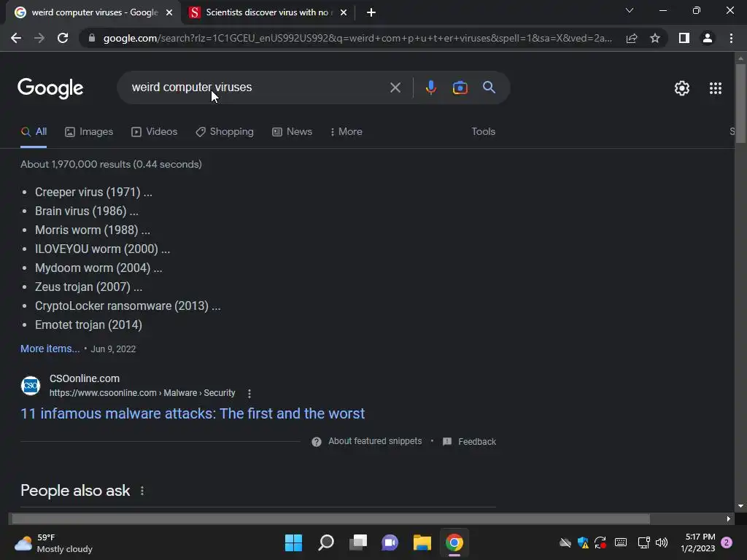Submit search with magnifier icon
The width and height of the screenshot is (747, 560).
[x=489, y=87]
